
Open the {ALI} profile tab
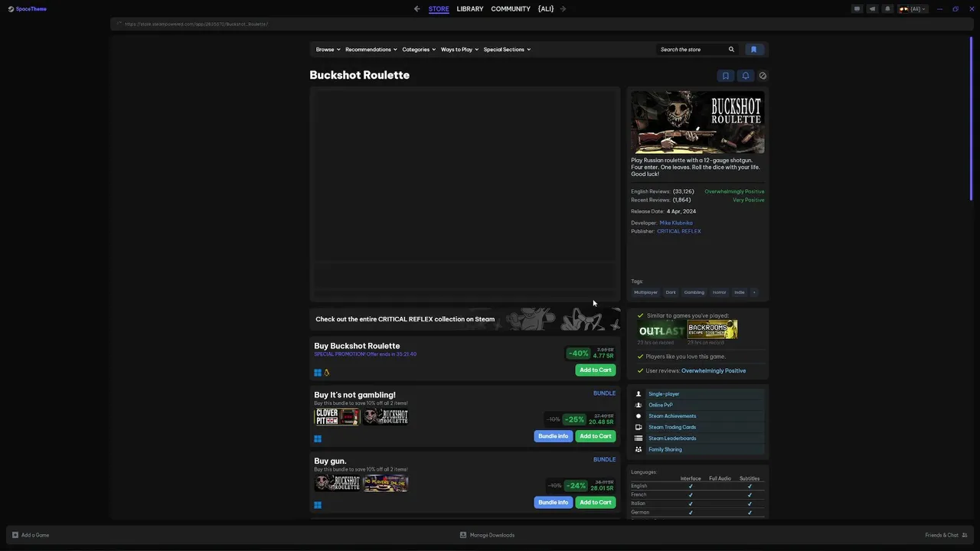click(x=546, y=9)
